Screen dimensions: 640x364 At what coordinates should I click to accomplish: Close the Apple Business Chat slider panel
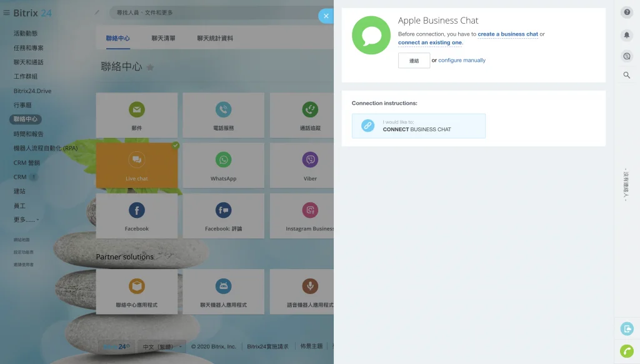pos(326,16)
